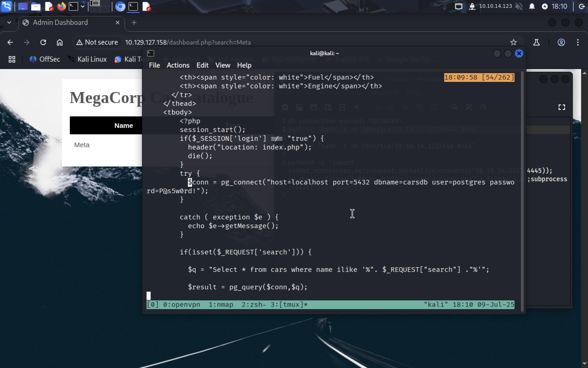588x368 pixels.
Task: Click the power manager battery icon
Action: click(x=545, y=6)
